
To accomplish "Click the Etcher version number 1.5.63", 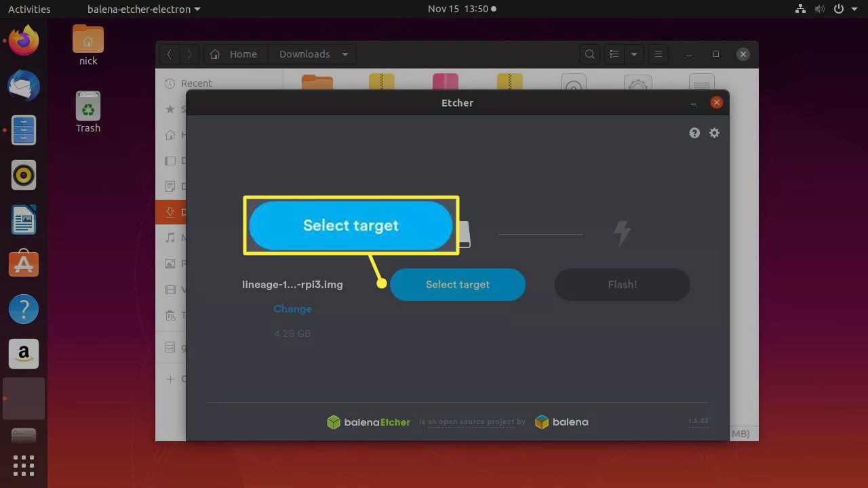I will click(698, 421).
